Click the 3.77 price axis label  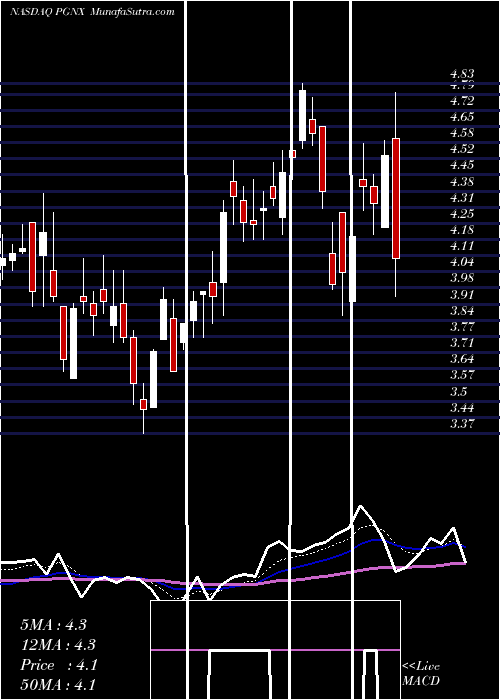(462, 327)
